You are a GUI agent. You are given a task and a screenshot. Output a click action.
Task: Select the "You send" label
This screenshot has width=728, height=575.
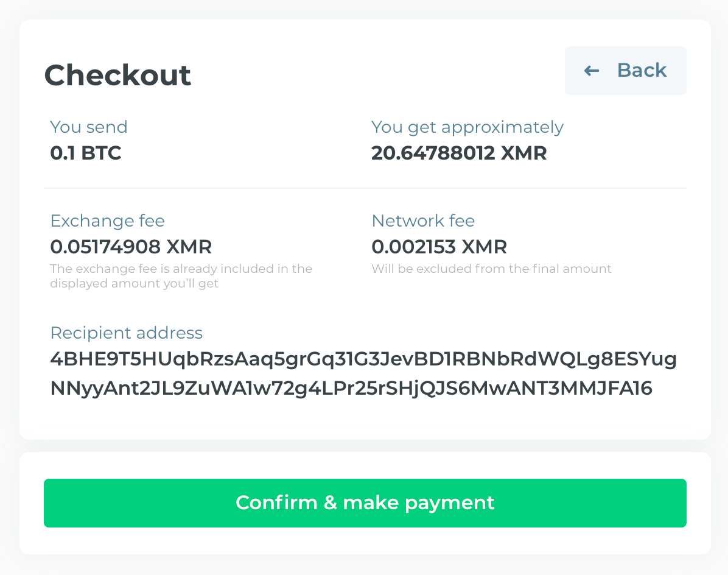[89, 127]
